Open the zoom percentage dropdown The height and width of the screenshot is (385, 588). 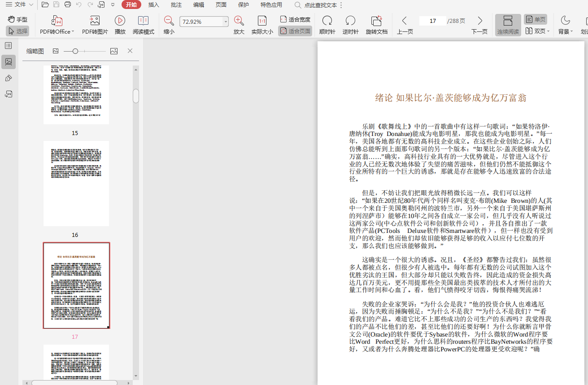225,22
